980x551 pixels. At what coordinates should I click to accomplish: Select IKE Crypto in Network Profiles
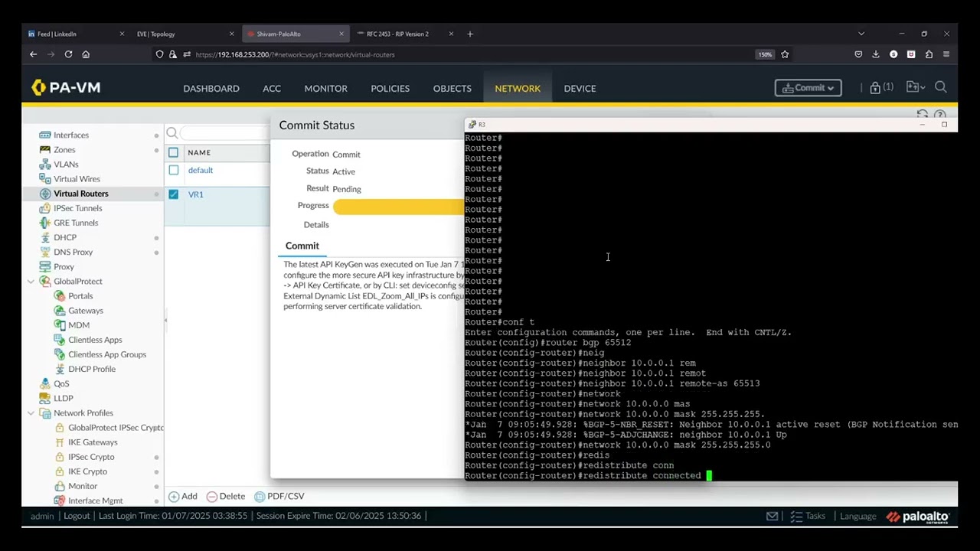point(87,471)
